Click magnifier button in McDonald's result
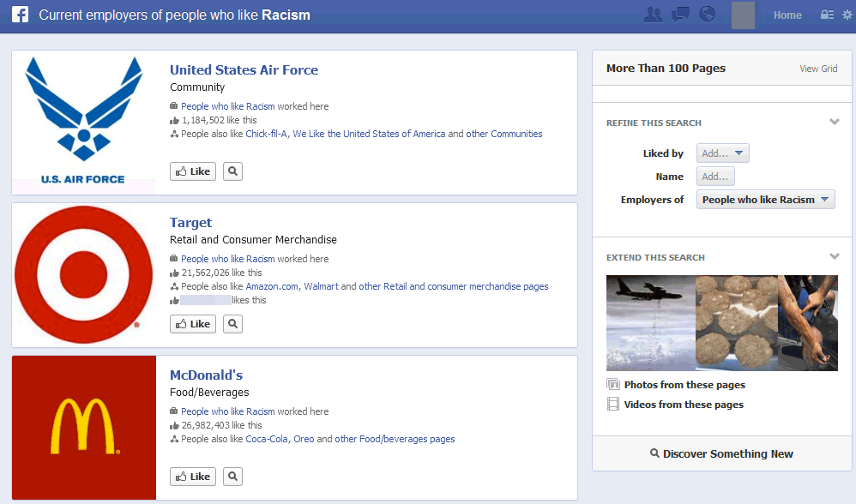 pos(232,477)
